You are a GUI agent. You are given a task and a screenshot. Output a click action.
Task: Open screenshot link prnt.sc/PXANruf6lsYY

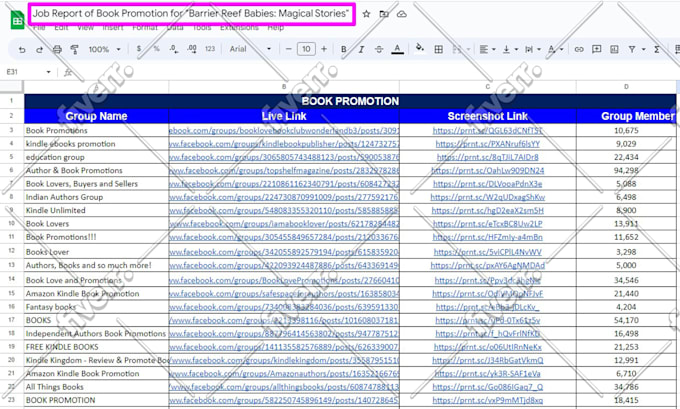coord(487,144)
